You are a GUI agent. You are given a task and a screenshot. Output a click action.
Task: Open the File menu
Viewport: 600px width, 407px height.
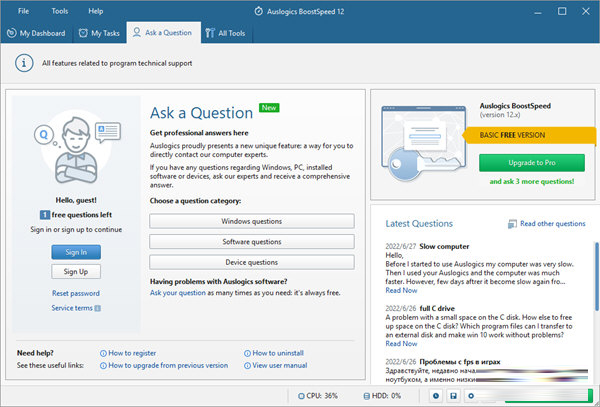[x=23, y=11]
